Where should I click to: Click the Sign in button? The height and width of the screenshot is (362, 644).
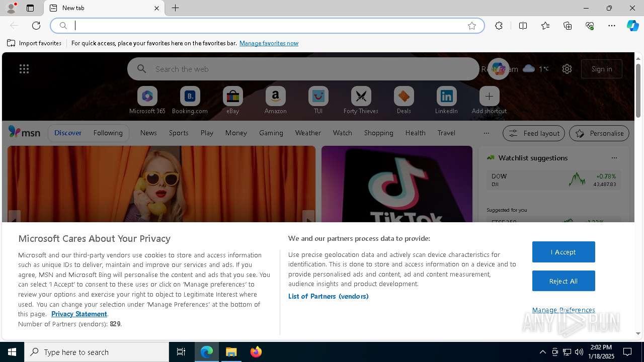click(602, 69)
